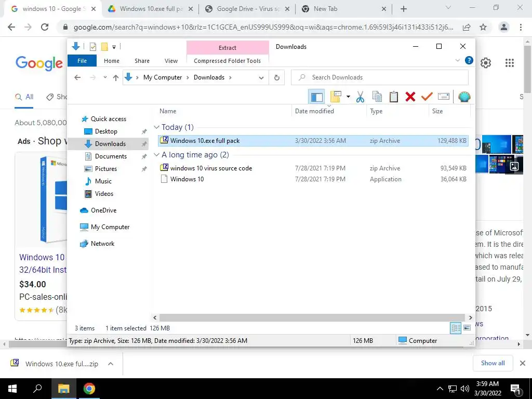Sort files by Date modified column
The width and height of the screenshot is (532, 399).
[x=314, y=111]
